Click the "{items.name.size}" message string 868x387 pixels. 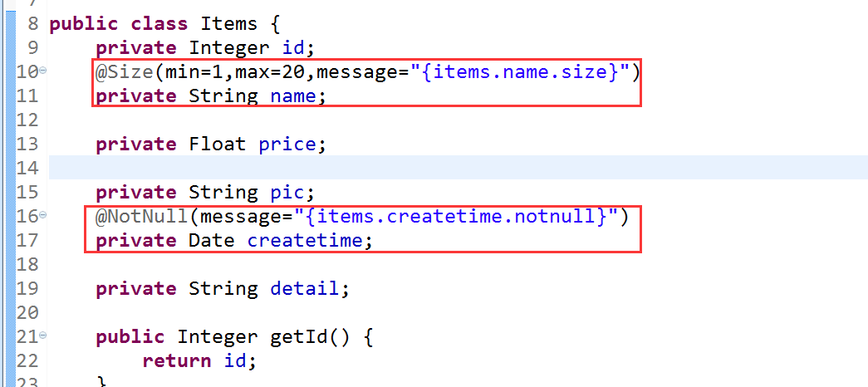click(x=519, y=72)
